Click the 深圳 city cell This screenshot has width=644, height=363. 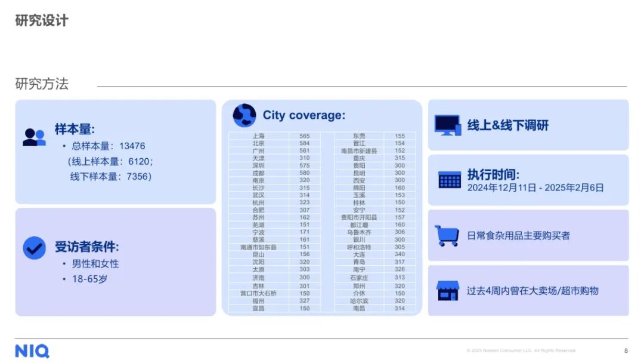[258, 165]
